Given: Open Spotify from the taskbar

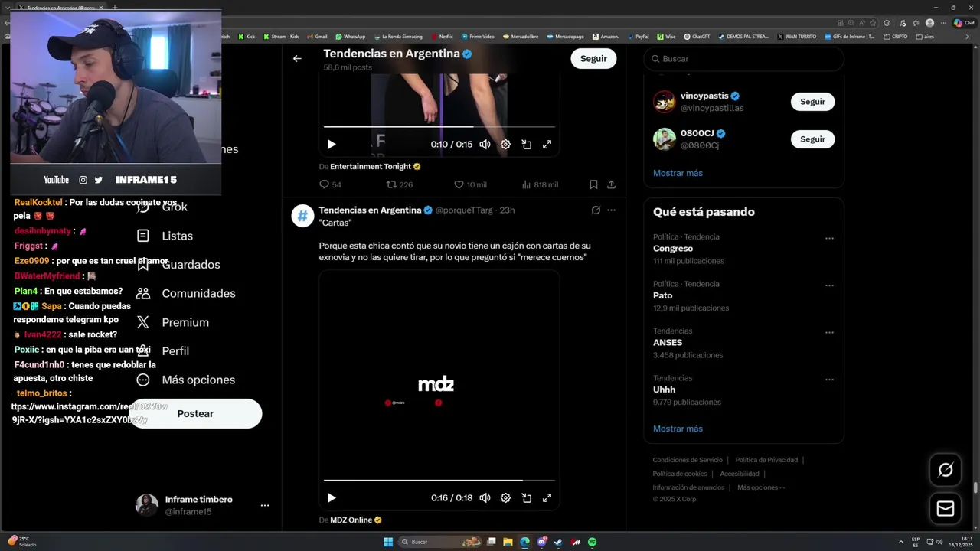Looking at the screenshot, I should coord(593,542).
